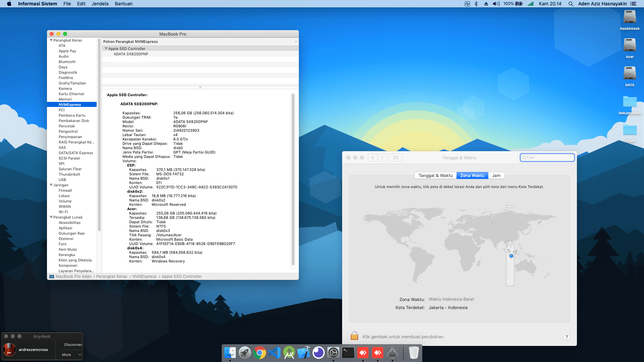Launch Visual Studio Code from the Dock

[x=274, y=353]
